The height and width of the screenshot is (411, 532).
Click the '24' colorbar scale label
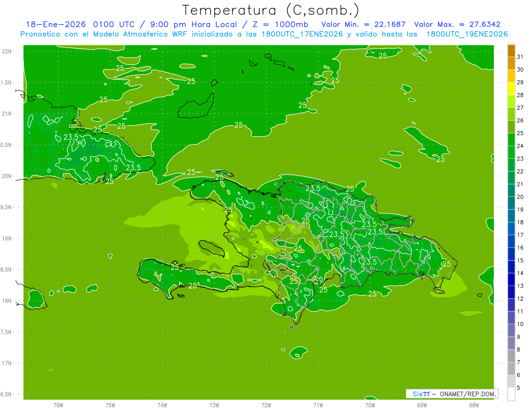click(520, 146)
